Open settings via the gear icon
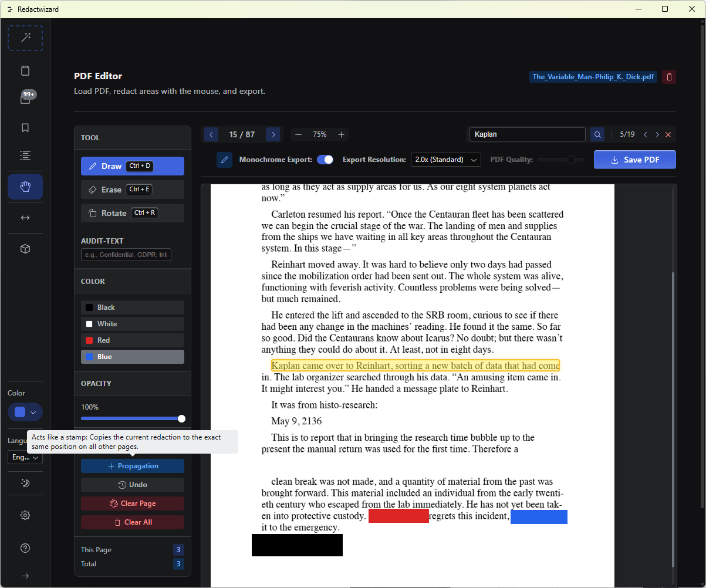706x588 pixels. tap(25, 515)
